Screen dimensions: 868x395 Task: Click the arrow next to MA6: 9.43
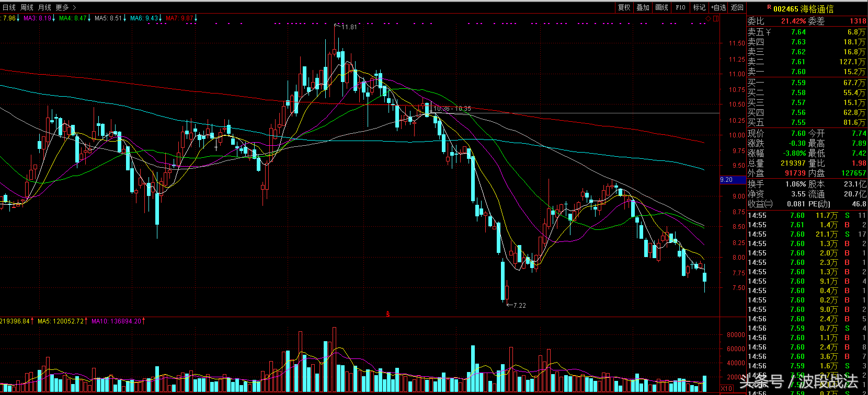[x=161, y=18]
